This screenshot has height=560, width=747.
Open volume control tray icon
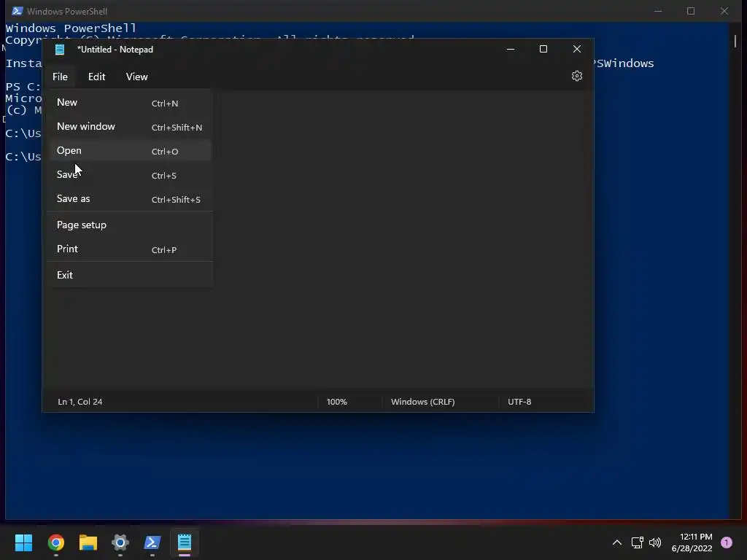[x=655, y=542]
